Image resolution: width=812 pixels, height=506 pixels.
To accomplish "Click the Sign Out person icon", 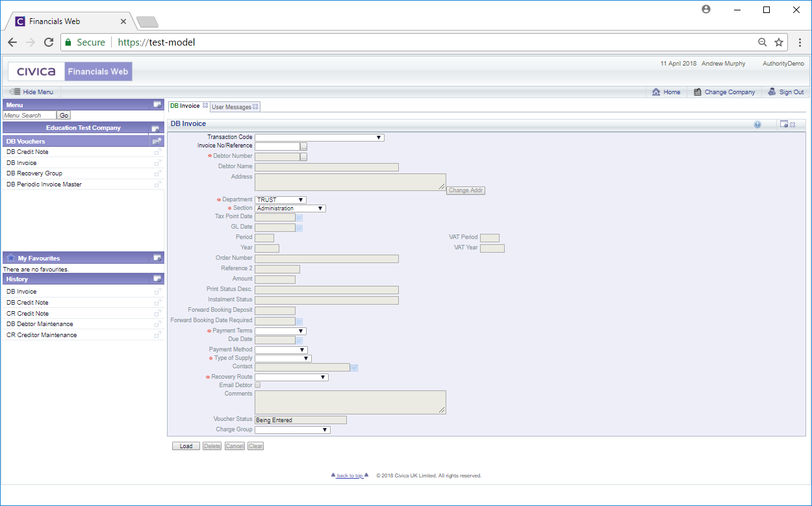I will coord(772,92).
